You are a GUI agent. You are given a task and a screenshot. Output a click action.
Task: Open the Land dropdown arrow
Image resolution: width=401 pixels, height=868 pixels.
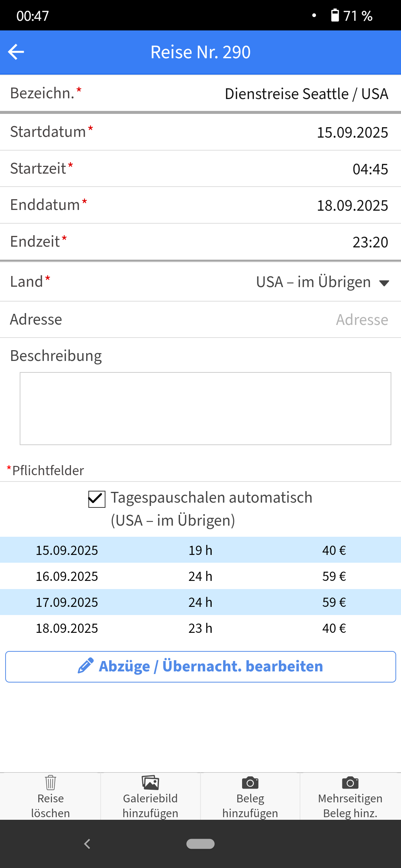click(x=384, y=283)
